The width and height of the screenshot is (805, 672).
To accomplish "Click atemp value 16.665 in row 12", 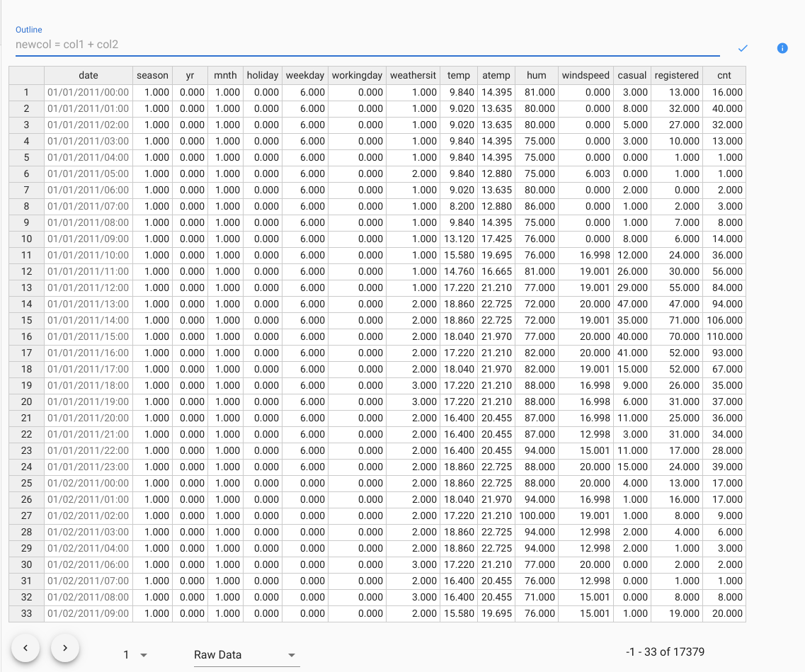I will click(496, 272).
